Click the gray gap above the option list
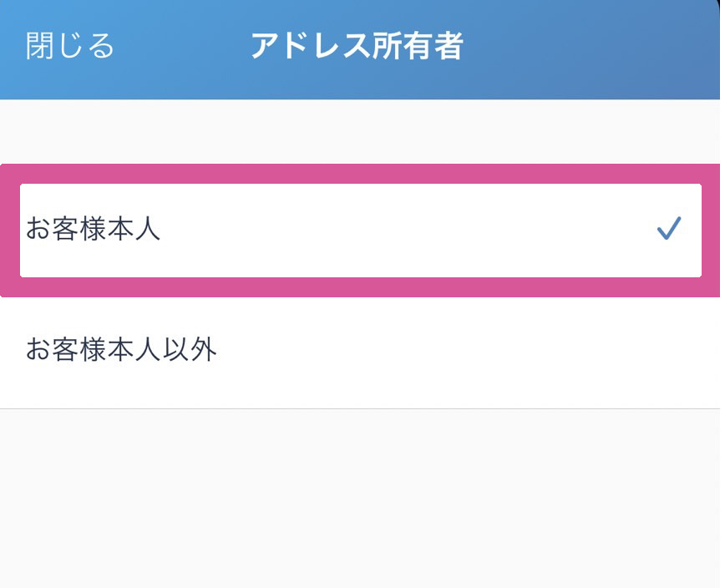Screen dimensions: 725x588 click(360, 131)
